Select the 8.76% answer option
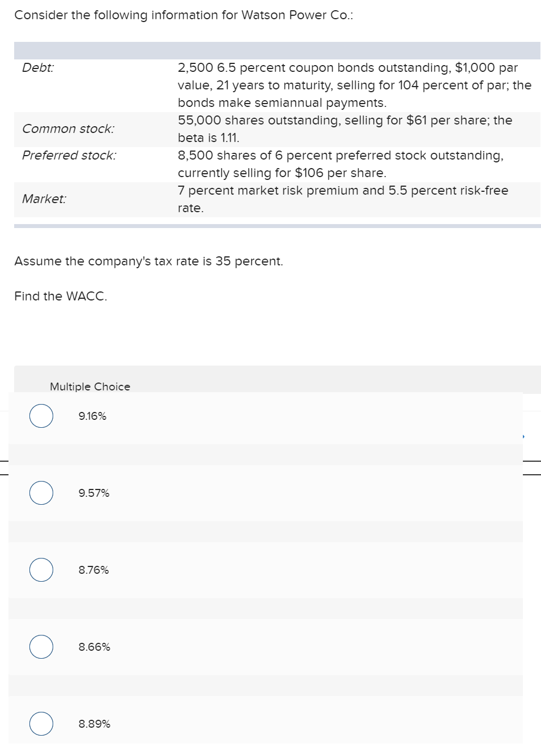The width and height of the screenshot is (541, 756). tap(40, 570)
